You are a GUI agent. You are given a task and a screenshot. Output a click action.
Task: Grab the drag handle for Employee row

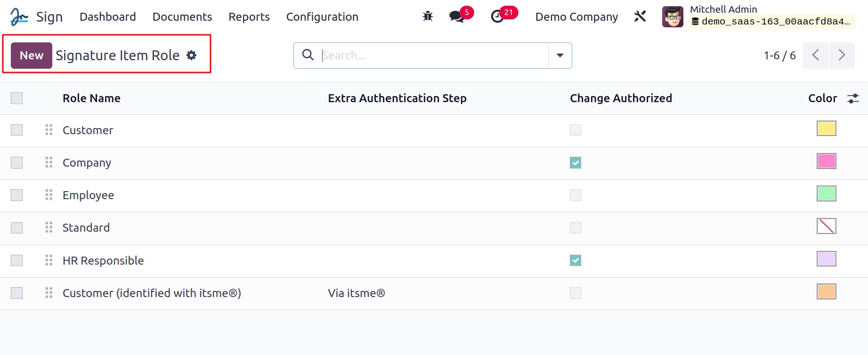(x=49, y=195)
